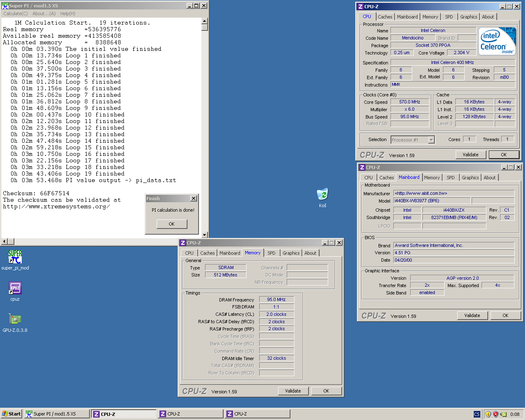Select About tab in top CPU-Z window
The height and width of the screenshot is (420, 525).
[x=488, y=17]
